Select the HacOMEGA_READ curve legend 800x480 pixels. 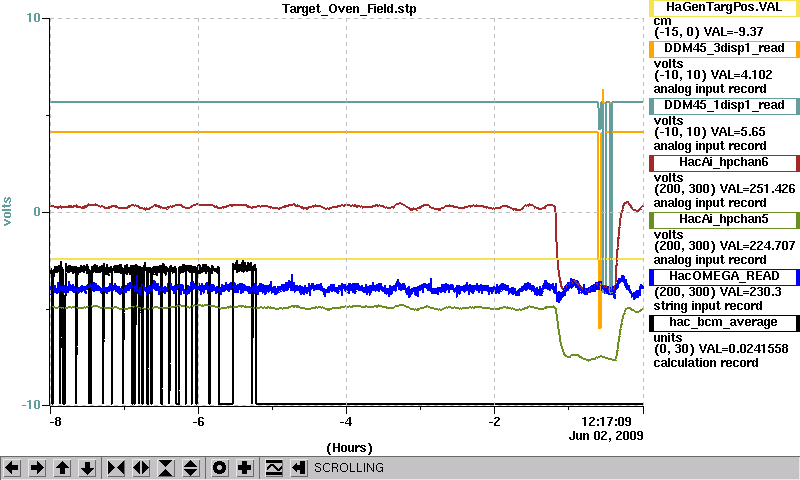point(724,277)
